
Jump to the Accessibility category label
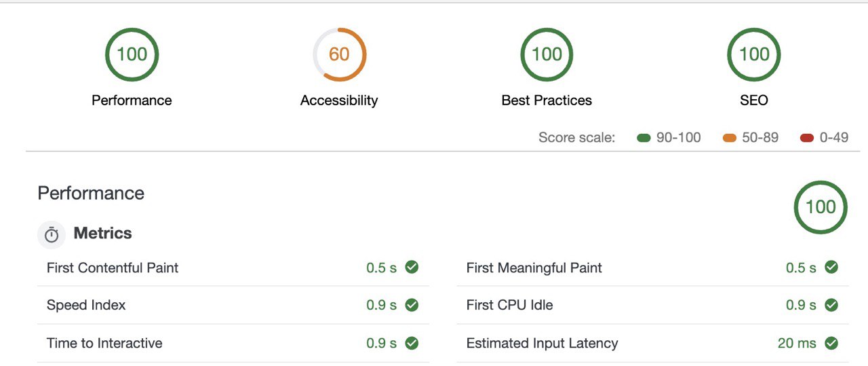click(339, 100)
